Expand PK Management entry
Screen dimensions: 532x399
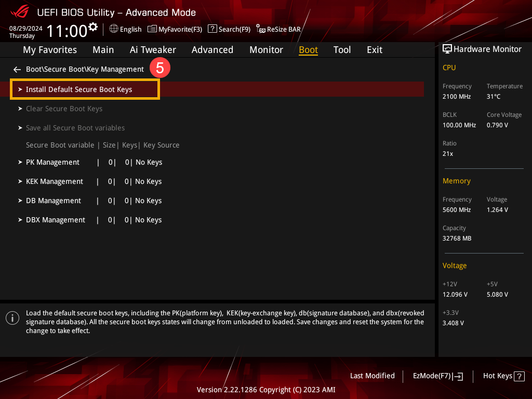(52, 162)
